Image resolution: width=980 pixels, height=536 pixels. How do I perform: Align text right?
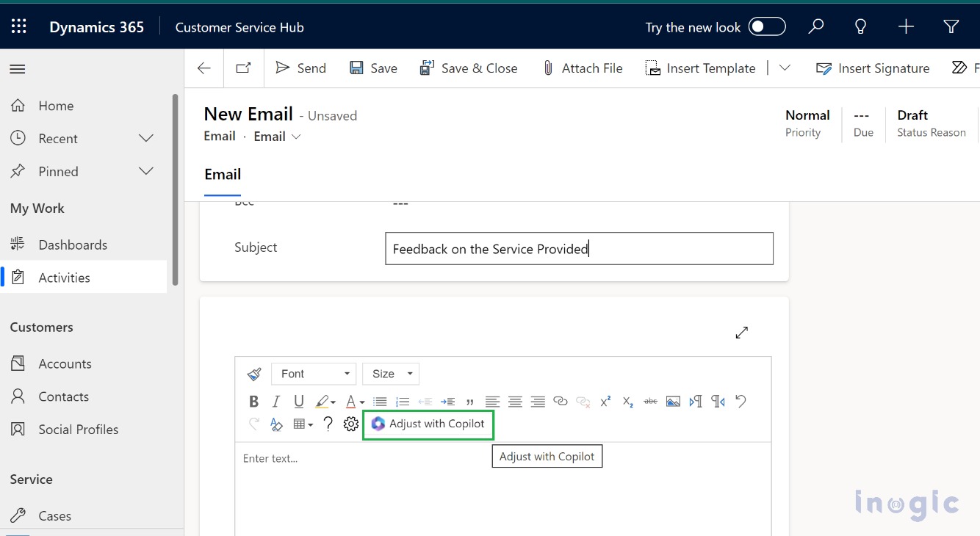pyautogui.click(x=538, y=402)
